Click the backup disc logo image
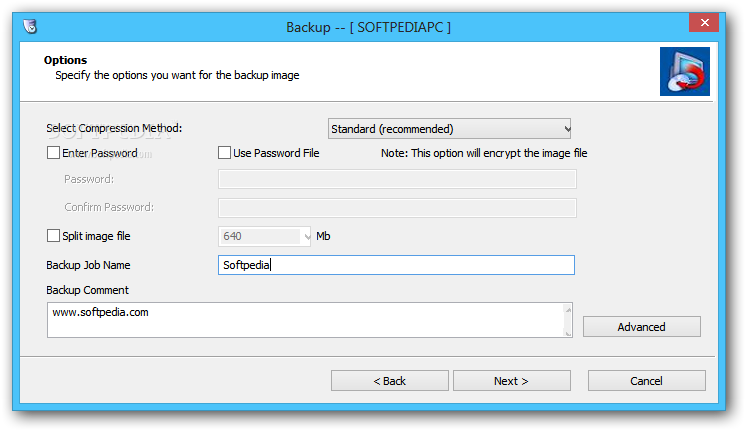 click(685, 71)
